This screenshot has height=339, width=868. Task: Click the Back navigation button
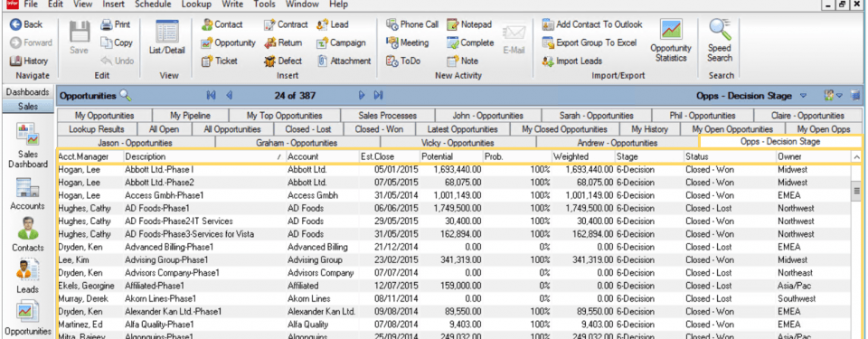coord(26,24)
